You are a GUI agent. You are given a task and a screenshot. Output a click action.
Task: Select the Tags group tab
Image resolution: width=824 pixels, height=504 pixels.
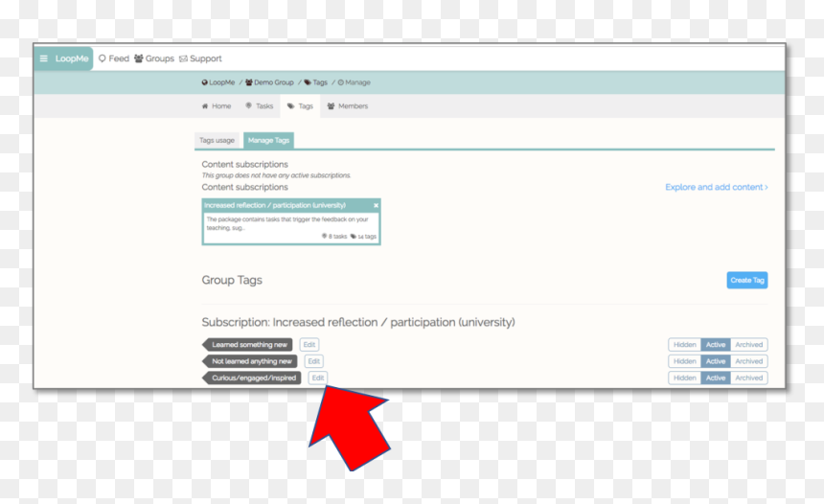tap(300, 106)
